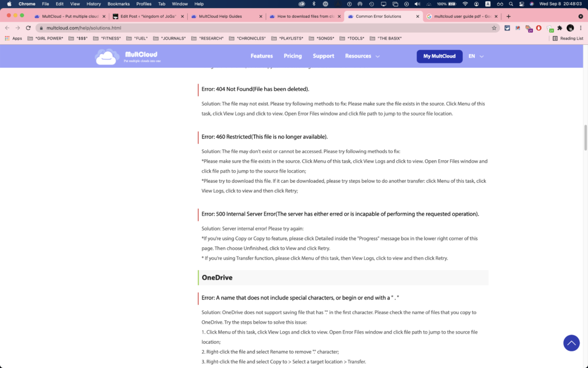Open the Pricing link

pos(292,56)
